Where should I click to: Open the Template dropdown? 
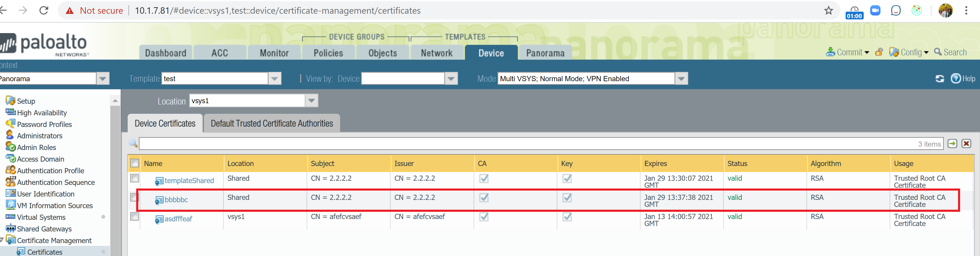[x=275, y=78]
